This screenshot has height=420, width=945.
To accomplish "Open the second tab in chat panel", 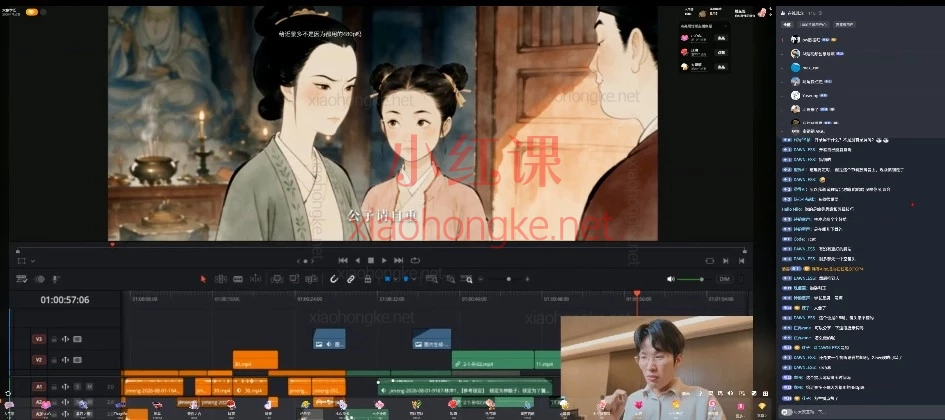I will click(x=813, y=25).
